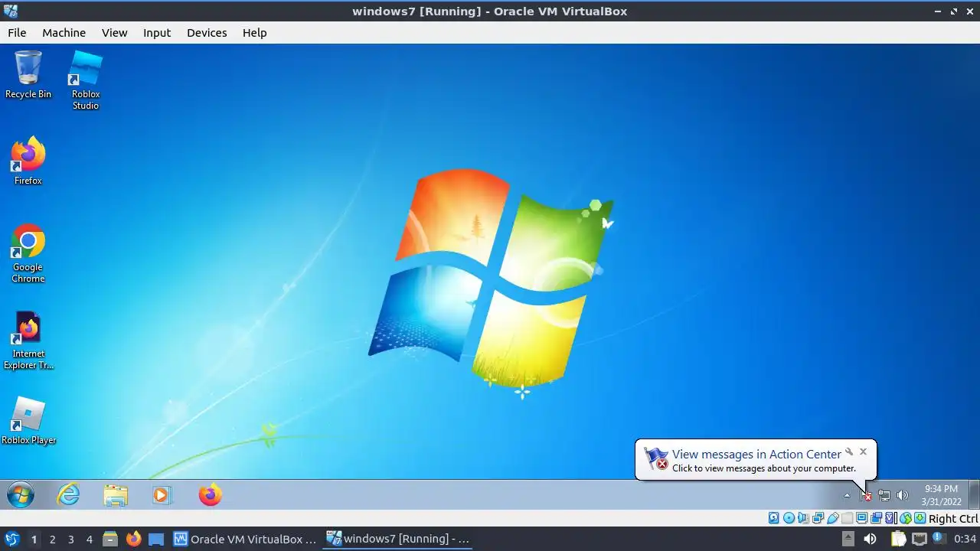Click host panel show desktop icon
The image size is (980, 551).
(156, 539)
